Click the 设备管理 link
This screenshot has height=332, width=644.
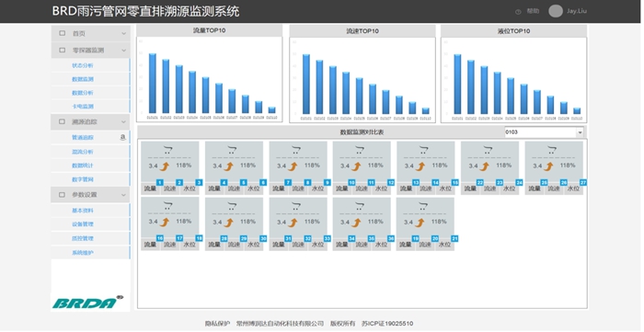pos(83,224)
